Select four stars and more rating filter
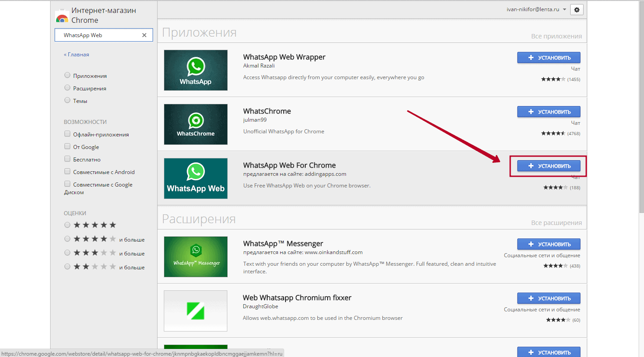Viewport: 644px width, 357px height. pos(67,239)
